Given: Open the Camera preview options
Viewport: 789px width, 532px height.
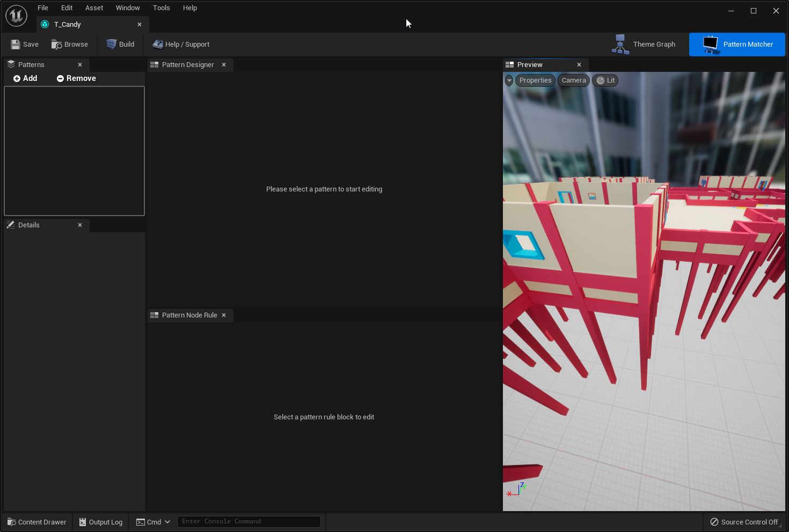Looking at the screenshot, I should 574,80.
